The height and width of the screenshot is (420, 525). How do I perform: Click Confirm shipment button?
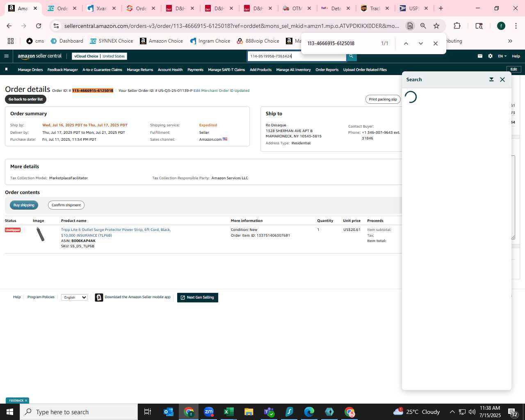pos(66,205)
